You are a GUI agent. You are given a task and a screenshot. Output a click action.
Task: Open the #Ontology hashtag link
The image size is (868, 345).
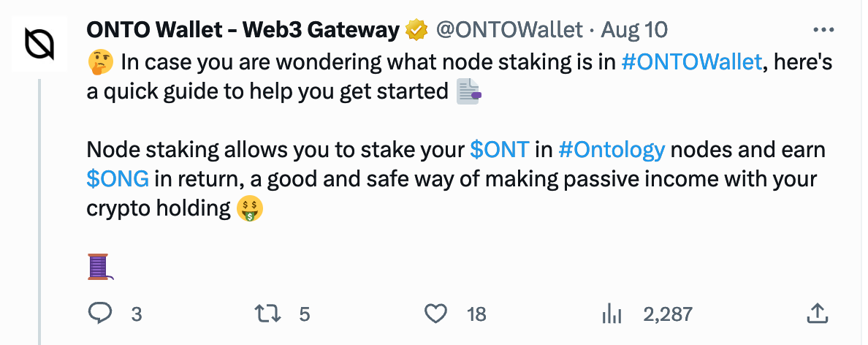coord(611,151)
